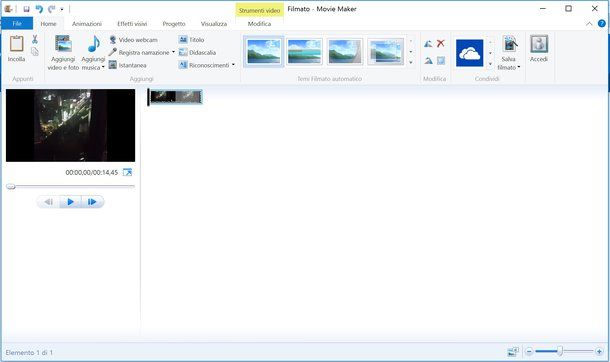Image resolution: width=610 pixels, height=362 pixels.
Task: Click Undo in quick access toolbar
Action: (39, 9)
